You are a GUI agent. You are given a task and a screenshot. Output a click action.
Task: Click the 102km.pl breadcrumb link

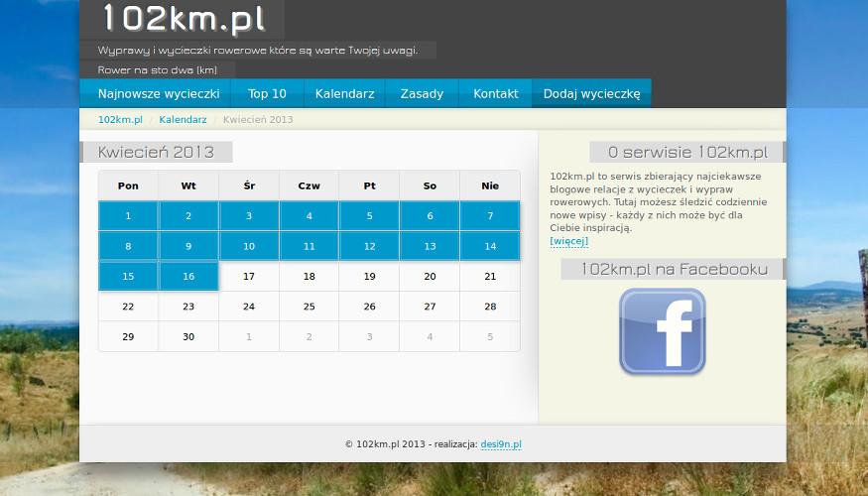pos(120,120)
